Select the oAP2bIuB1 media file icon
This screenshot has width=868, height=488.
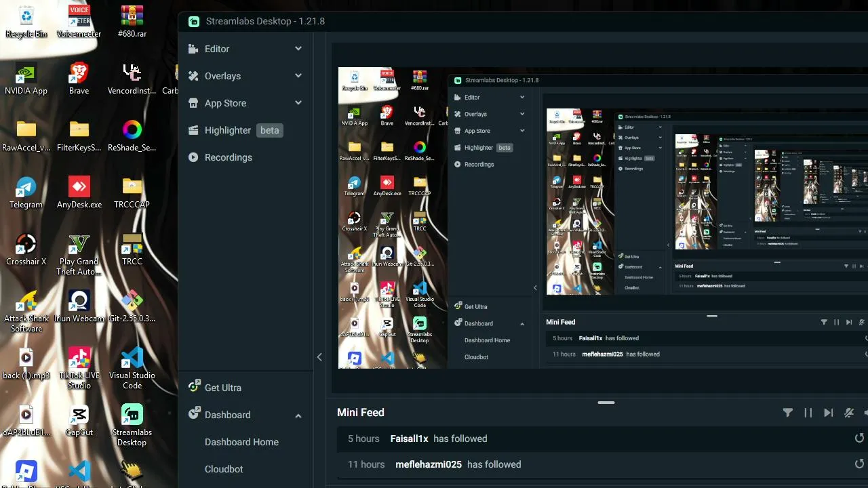tap(26, 420)
